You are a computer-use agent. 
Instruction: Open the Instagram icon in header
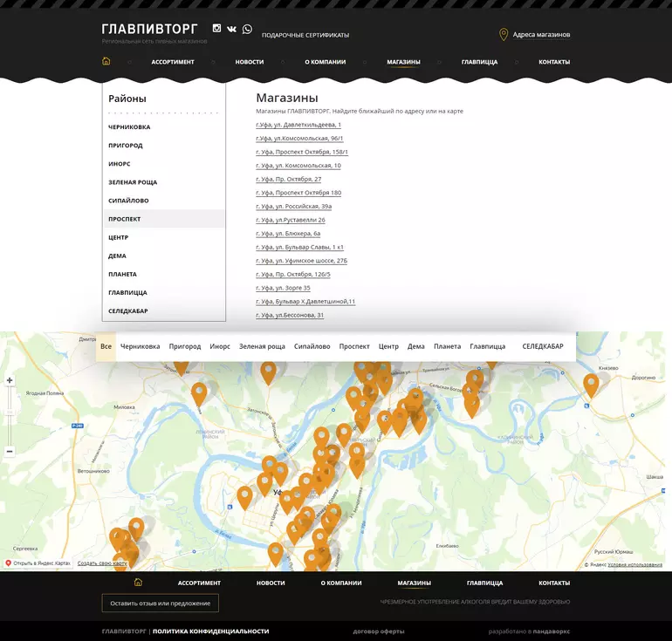(216, 28)
